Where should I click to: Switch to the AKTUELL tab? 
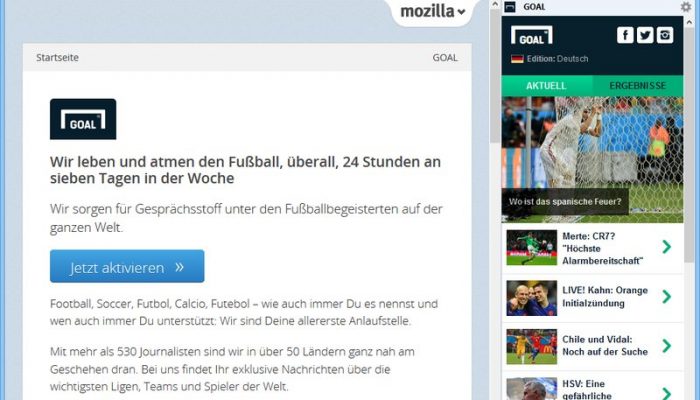tap(546, 86)
